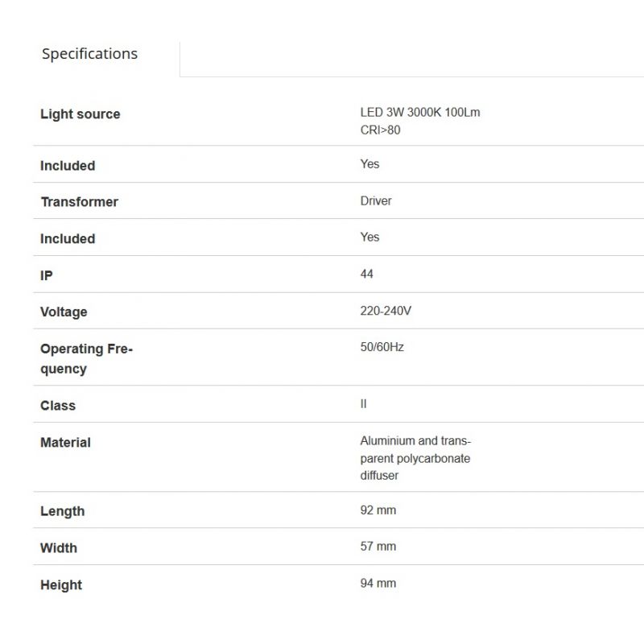The height and width of the screenshot is (644, 644).
Task: Select the Aluminium and polycarbonate diffuser text
Action: point(415,458)
